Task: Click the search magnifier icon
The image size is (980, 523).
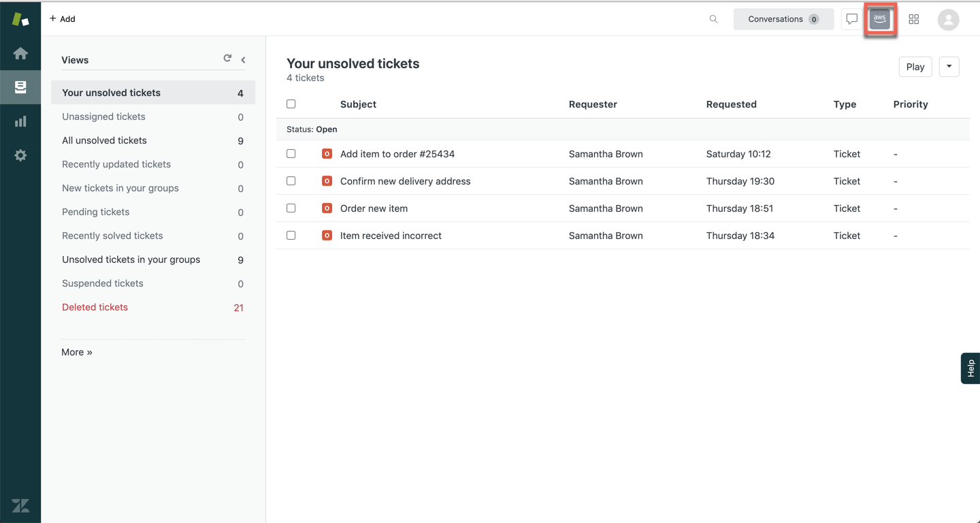Action: [x=713, y=19]
